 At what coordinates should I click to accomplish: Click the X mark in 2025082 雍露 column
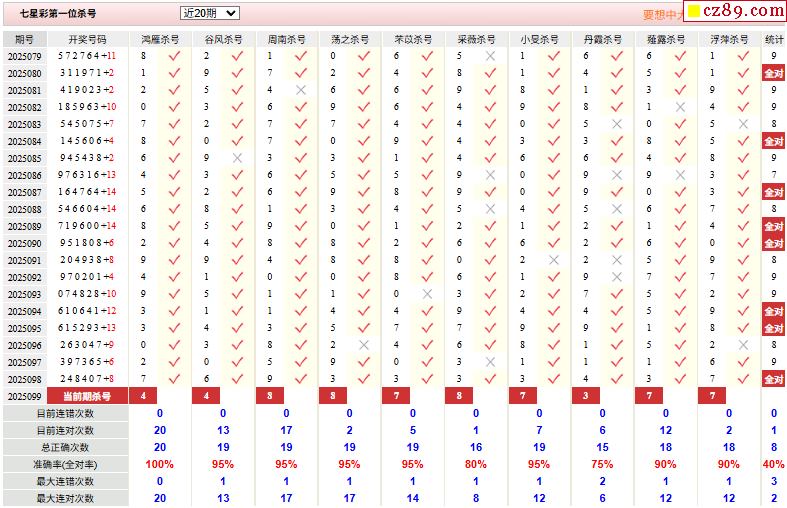680,107
